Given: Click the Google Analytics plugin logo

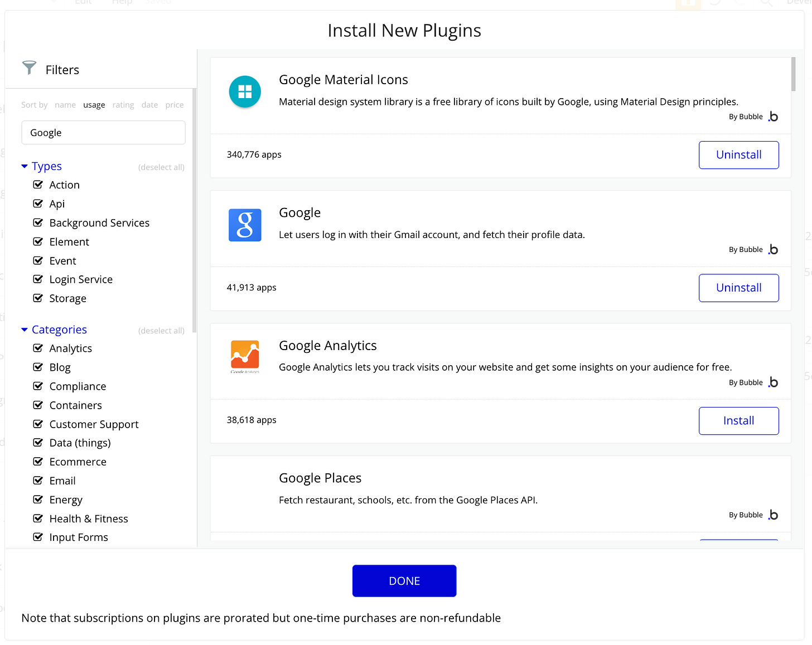Looking at the screenshot, I should 245,357.
